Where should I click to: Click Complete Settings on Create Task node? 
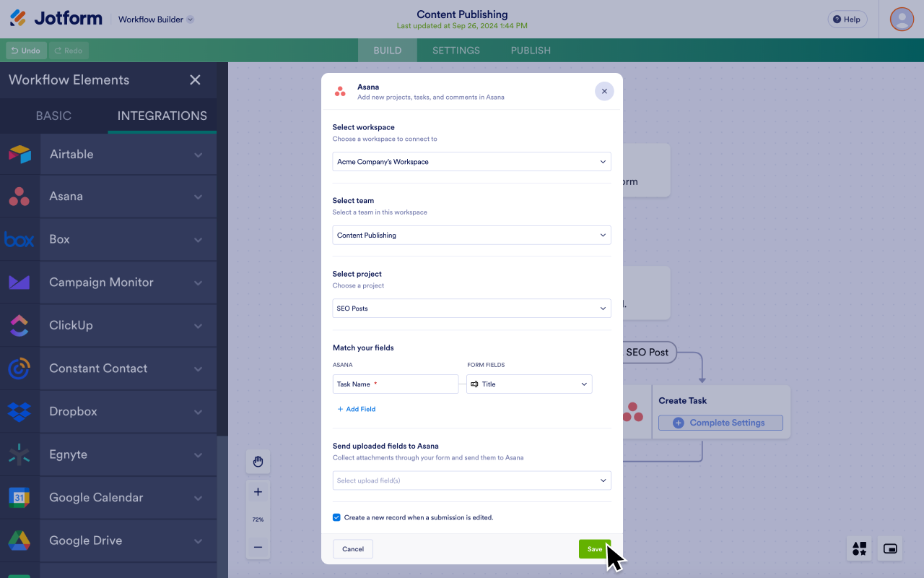[720, 423]
